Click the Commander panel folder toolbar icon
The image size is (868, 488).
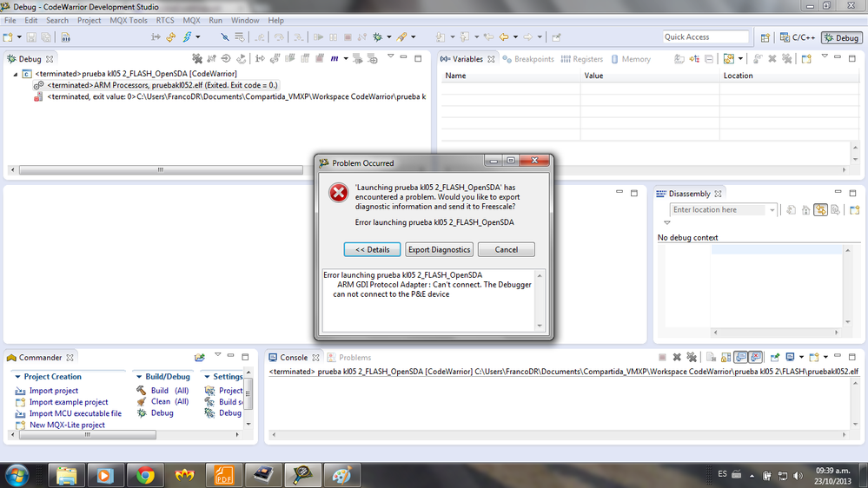click(200, 358)
